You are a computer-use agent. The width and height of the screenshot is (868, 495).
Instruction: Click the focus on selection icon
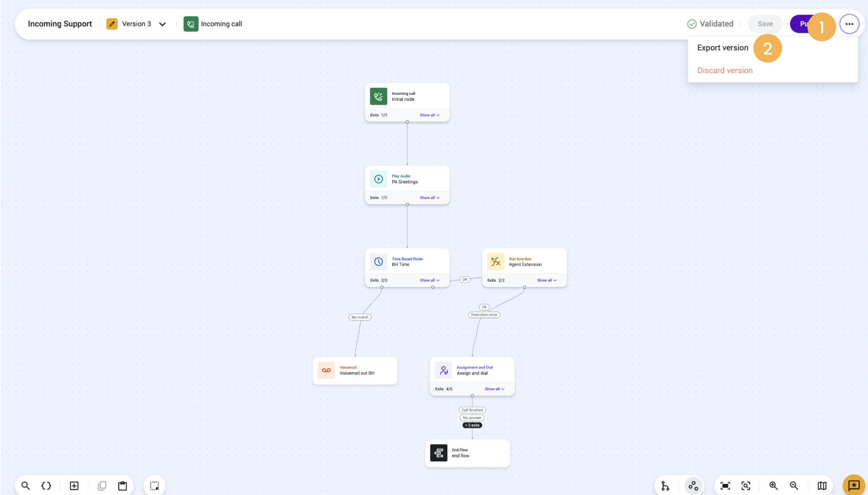pyautogui.click(x=746, y=485)
